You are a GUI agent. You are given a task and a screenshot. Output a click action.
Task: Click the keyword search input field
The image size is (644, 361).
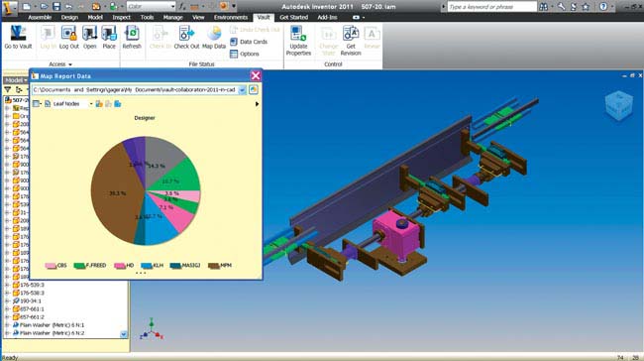coord(492,7)
